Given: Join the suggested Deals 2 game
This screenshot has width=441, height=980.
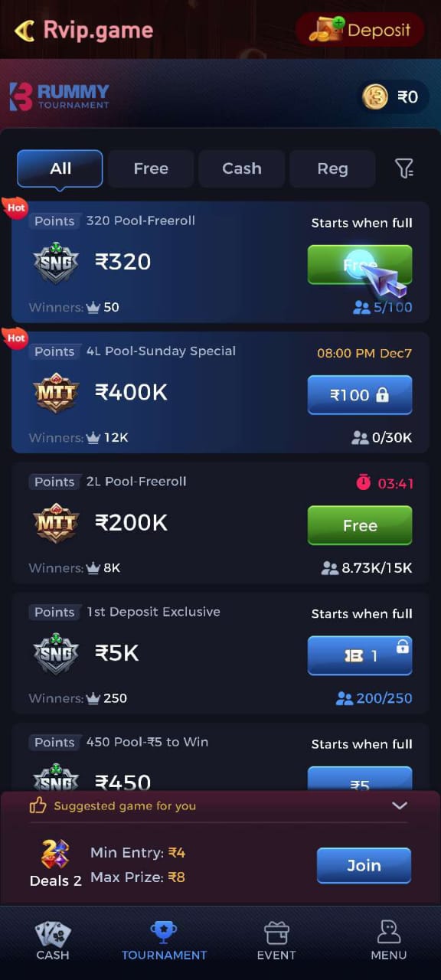Looking at the screenshot, I should pyautogui.click(x=364, y=865).
